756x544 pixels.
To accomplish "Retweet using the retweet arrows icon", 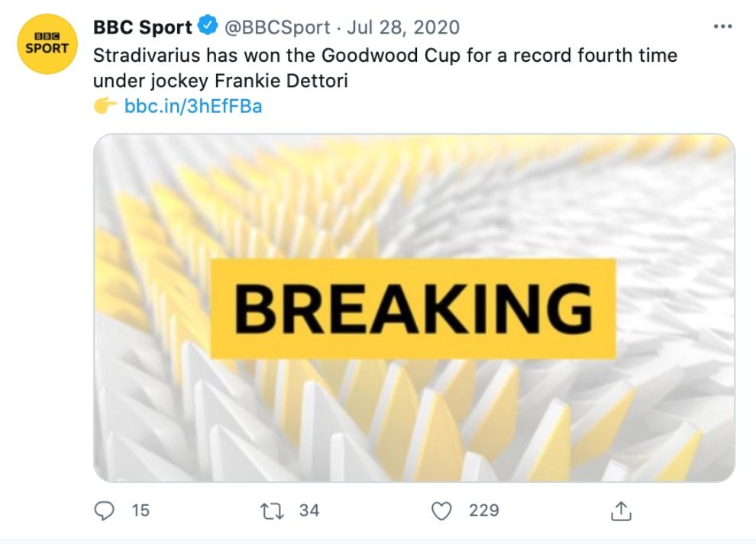I will (272, 510).
